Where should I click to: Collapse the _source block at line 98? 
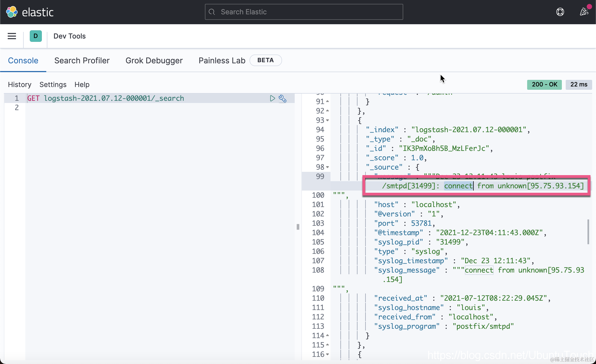pos(327,167)
